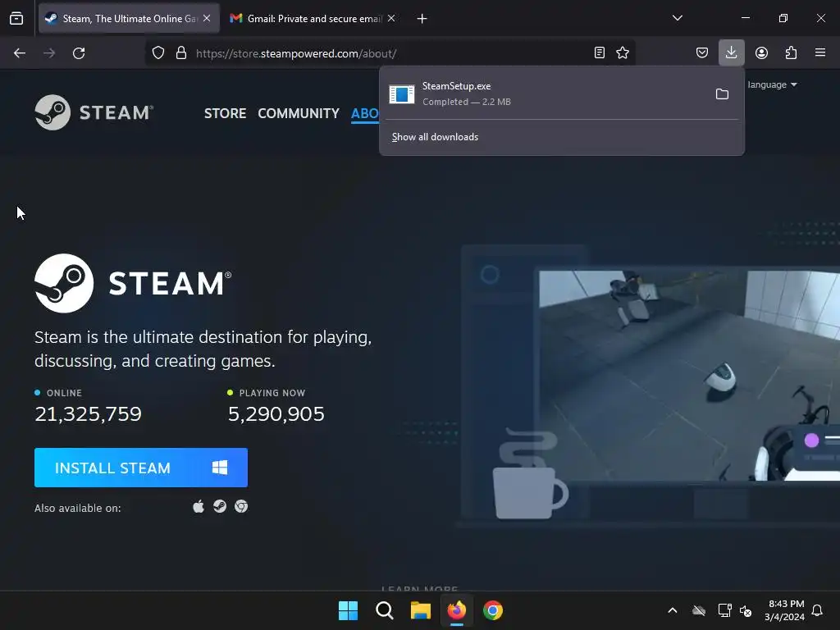Close the Gmail tab
Viewport: 840px width, 630px height.
pyautogui.click(x=391, y=18)
